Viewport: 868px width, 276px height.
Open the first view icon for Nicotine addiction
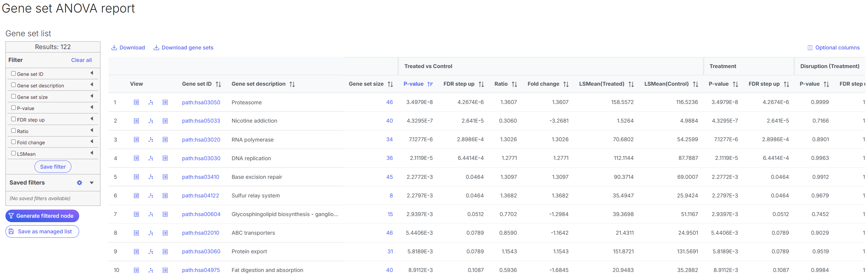click(x=136, y=121)
